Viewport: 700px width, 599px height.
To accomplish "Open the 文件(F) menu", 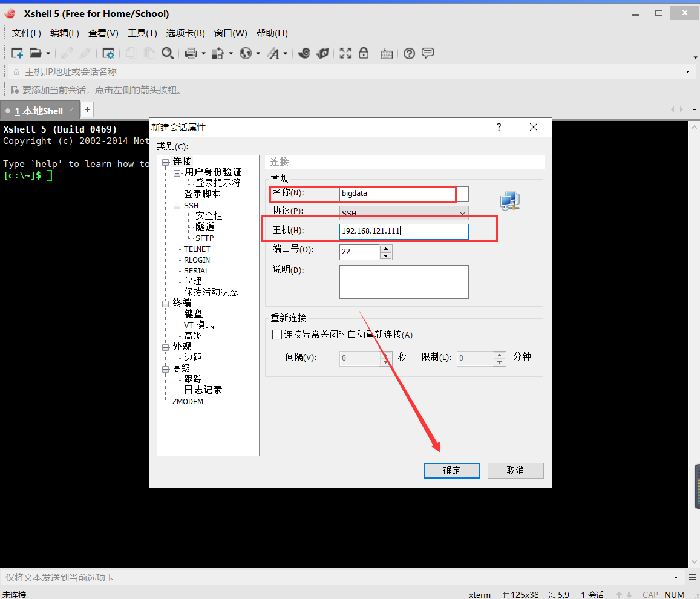I will point(27,33).
